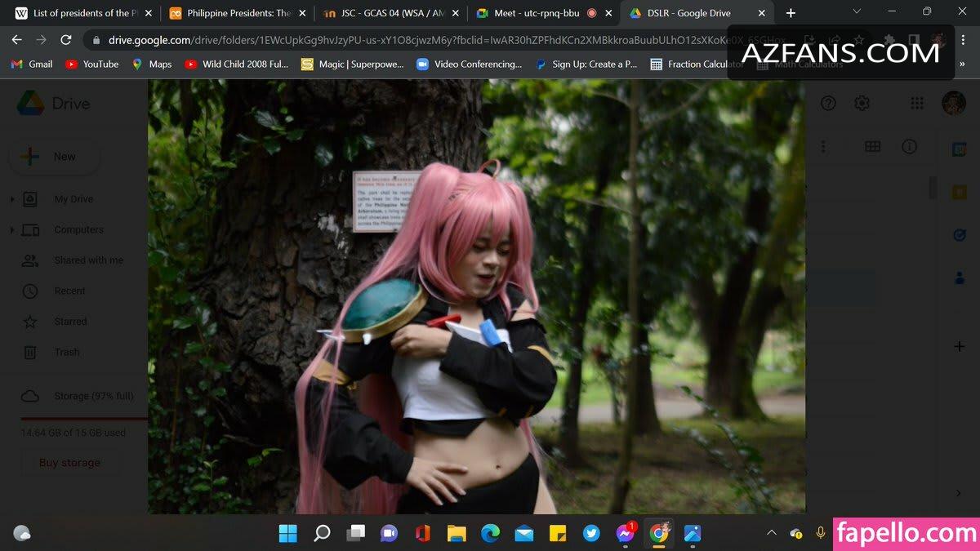Switch to Philippine Presidents tab
The width and height of the screenshot is (980, 551).
(236, 13)
